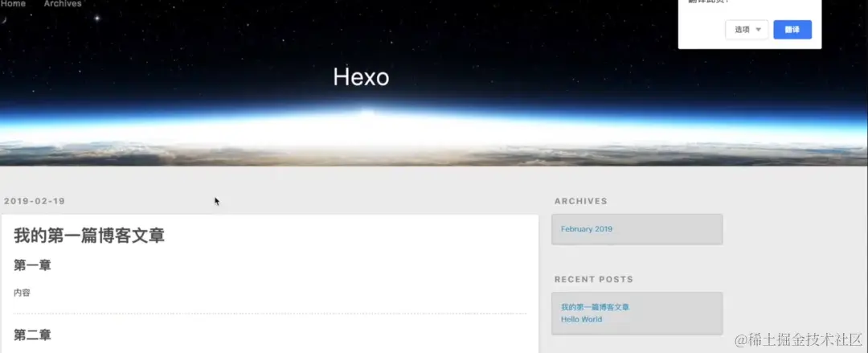
Task: Open the post title 我的第一篇博客文章
Action: pyautogui.click(x=89, y=236)
